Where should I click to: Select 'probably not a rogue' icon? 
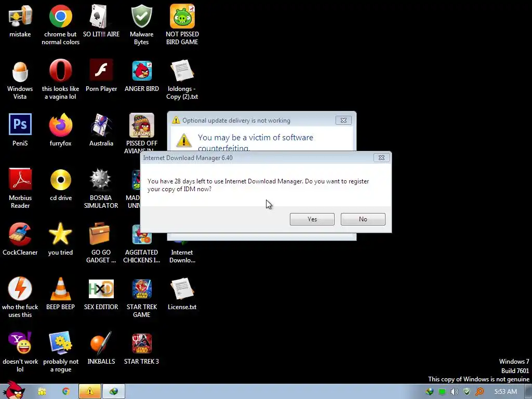[x=60, y=352]
